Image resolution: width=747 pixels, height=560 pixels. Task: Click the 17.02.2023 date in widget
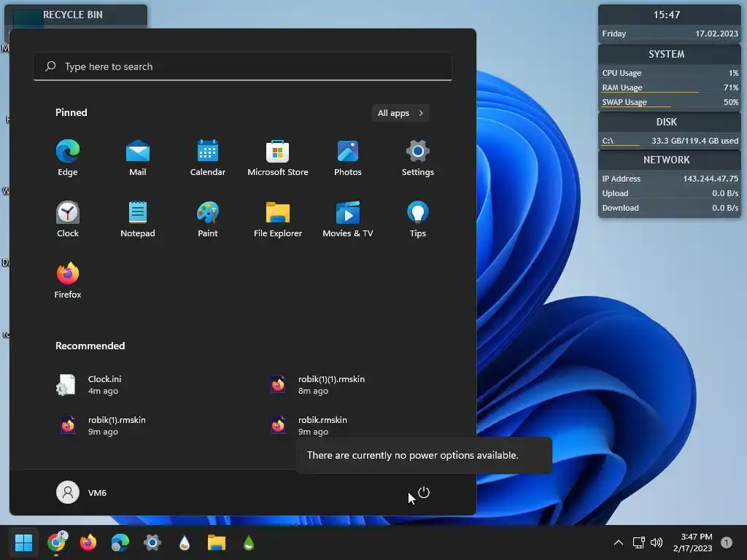click(x=716, y=34)
